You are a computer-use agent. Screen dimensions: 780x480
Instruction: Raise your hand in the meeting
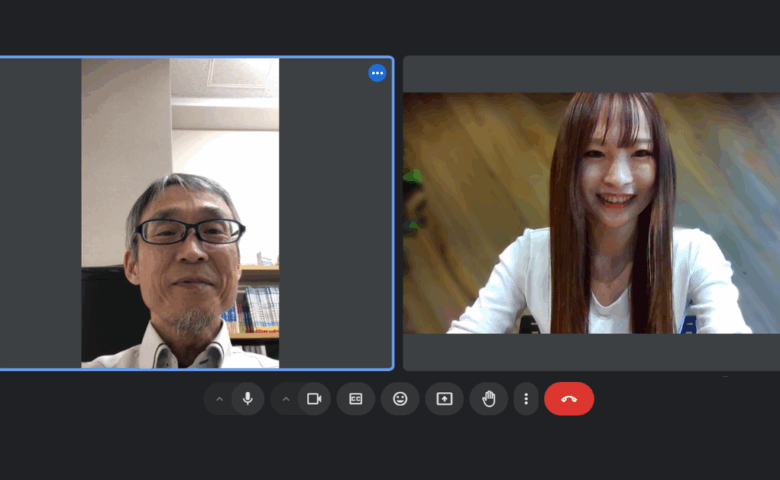pyautogui.click(x=489, y=399)
